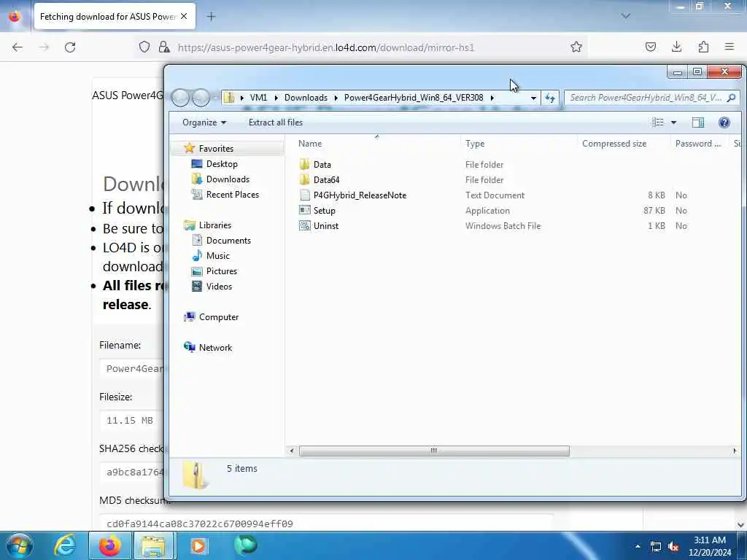This screenshot has height=560, width=747.
Task: Select the P4GHybrid_ReleaseNote text file
Action: [x=360, y=195]
